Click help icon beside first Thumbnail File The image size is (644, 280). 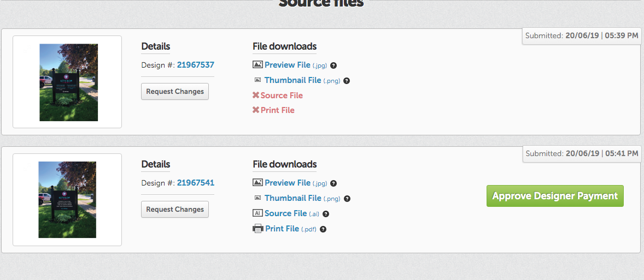347,81
